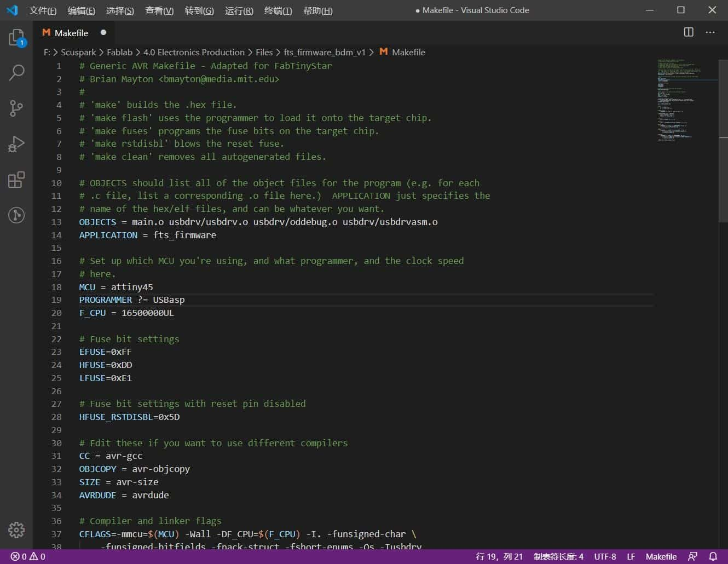This screenshot has width=728, height=564.
Task: Open the errors and warnings problems panel
Action: pos(28,556)
